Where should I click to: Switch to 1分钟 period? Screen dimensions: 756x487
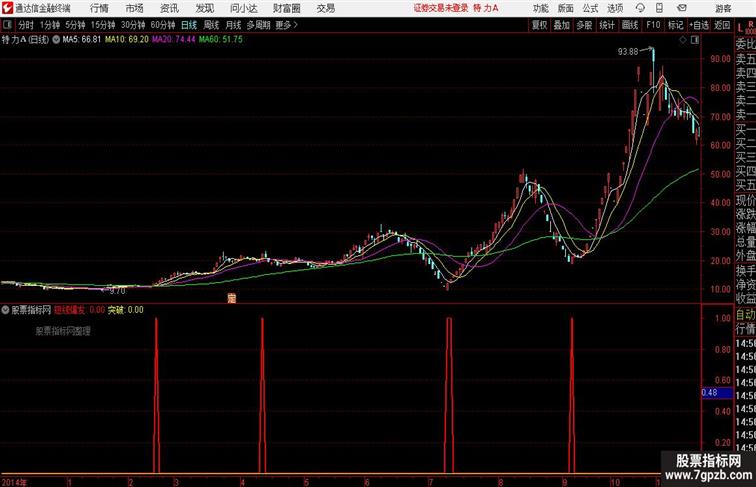click(x=50, y=25)
